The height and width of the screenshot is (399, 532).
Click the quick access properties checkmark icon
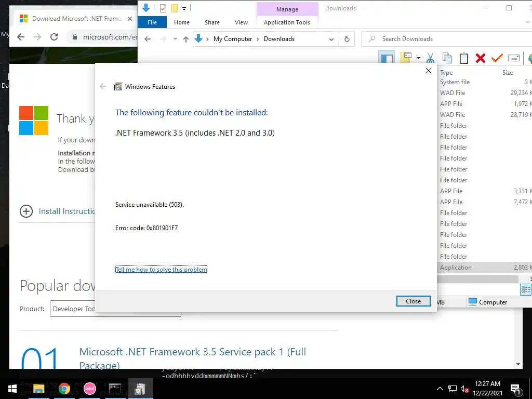(163, 8)
